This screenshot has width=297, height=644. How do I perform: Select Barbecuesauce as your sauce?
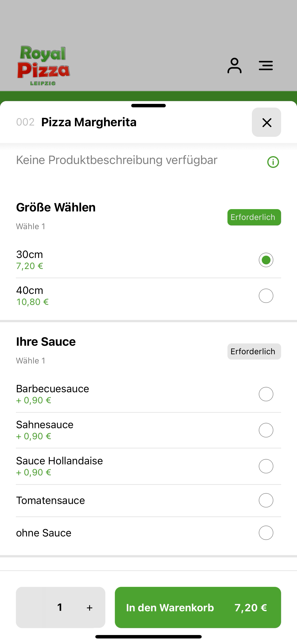[x=148, y=394]
